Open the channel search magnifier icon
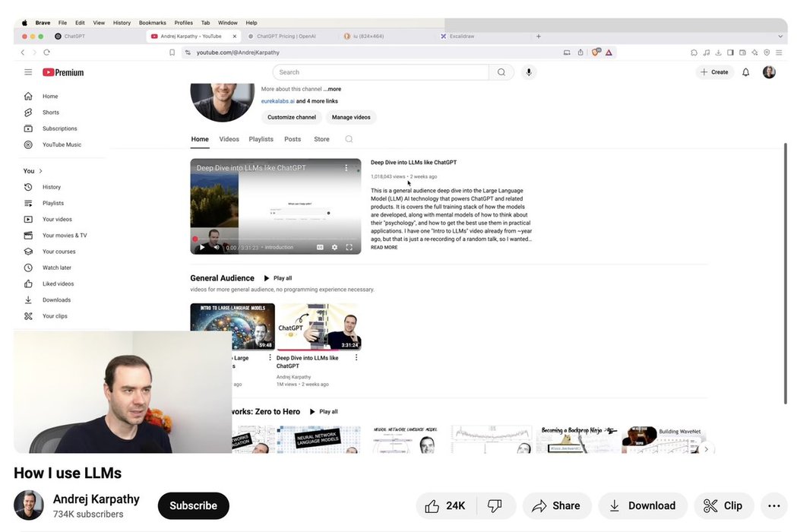The width and height of the screenshot is (797, 532). point(349,139)
